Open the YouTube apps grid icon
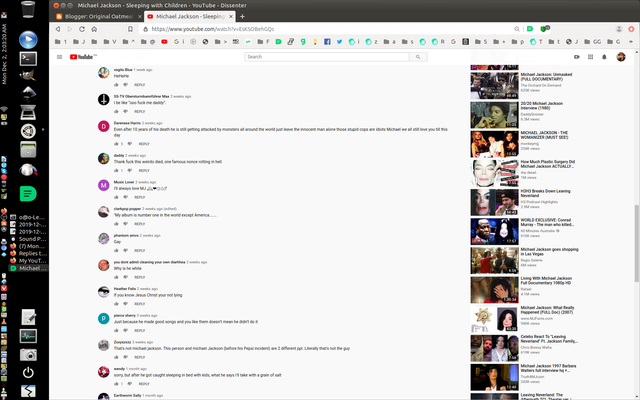 point(590,57)
